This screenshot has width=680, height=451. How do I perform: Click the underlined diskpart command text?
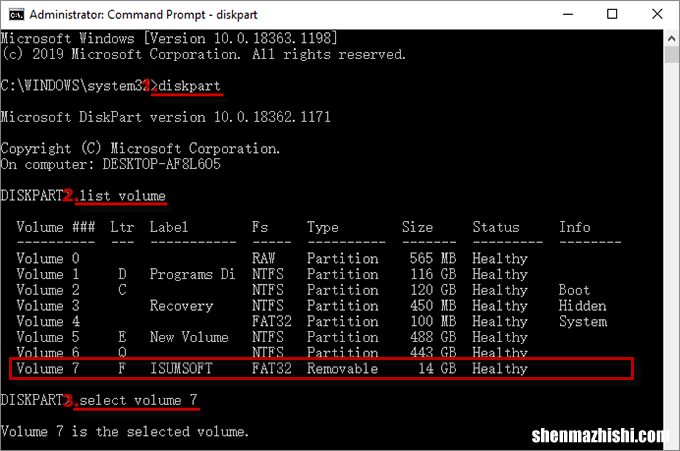[x=189, y=86]
